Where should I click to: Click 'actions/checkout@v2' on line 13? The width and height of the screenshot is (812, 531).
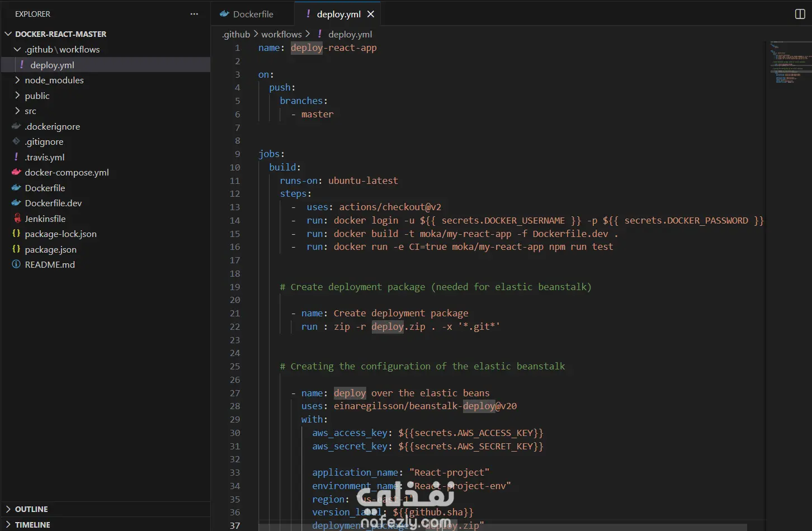tap(390, 207)
